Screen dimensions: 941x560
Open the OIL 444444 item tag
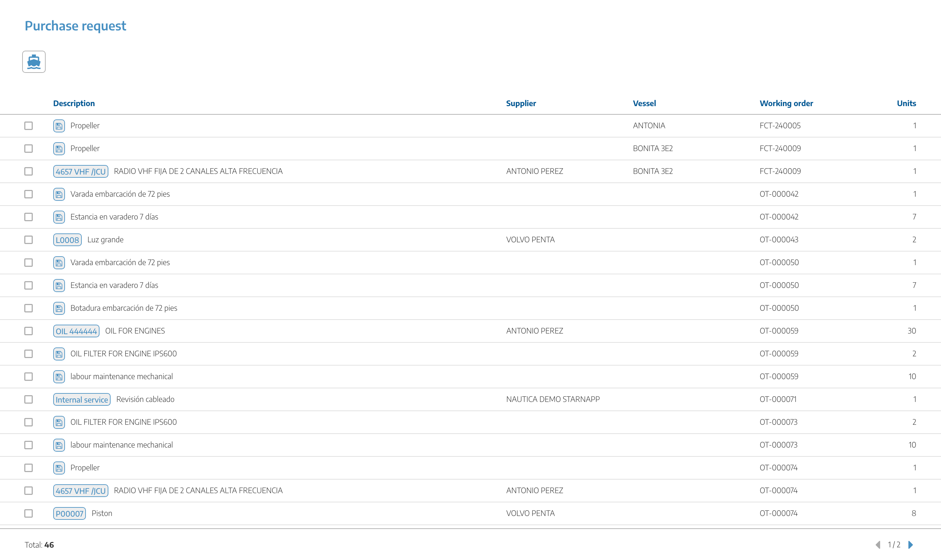tap(76, 331)
